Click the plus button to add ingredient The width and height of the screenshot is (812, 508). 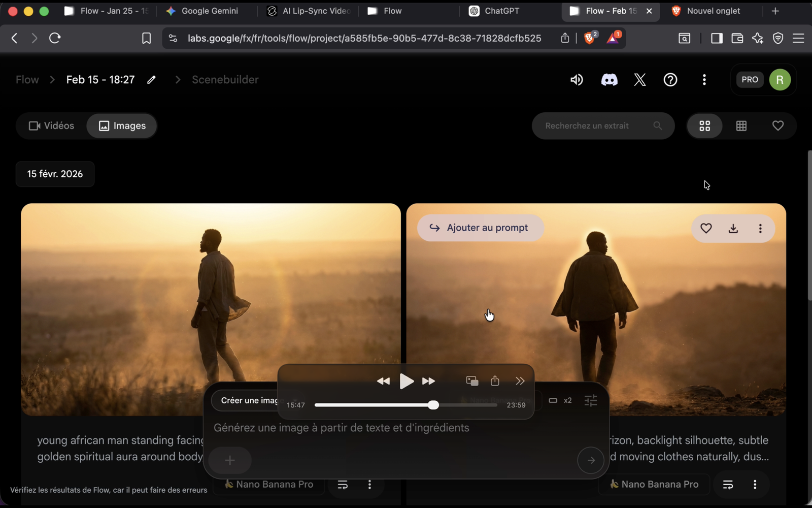[x=230, y=460]
